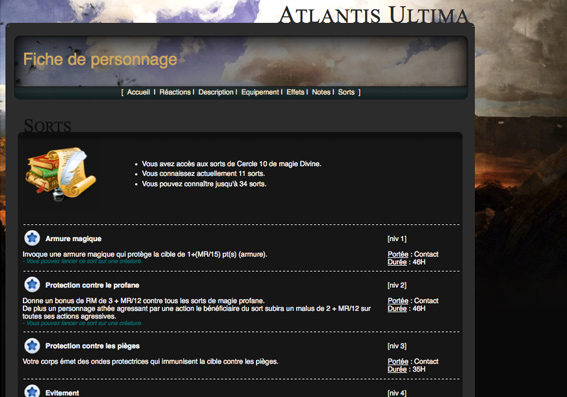The width and height of the screenshot is (567, 397).
Task: Go to the Réactions page
Action: pos(175,92)
